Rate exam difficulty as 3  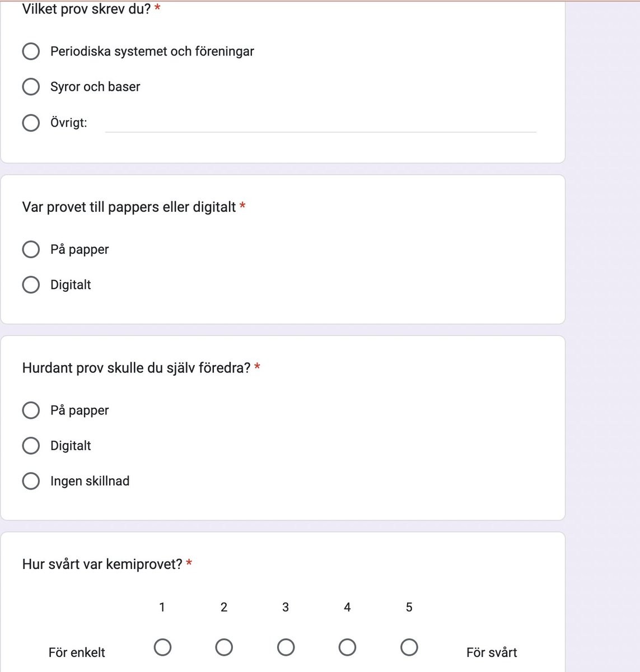click(286, 647)
